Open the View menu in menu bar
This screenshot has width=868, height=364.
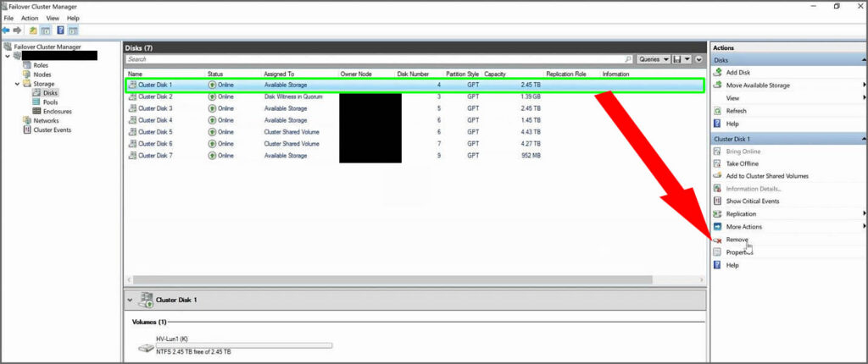click(53, 19)
